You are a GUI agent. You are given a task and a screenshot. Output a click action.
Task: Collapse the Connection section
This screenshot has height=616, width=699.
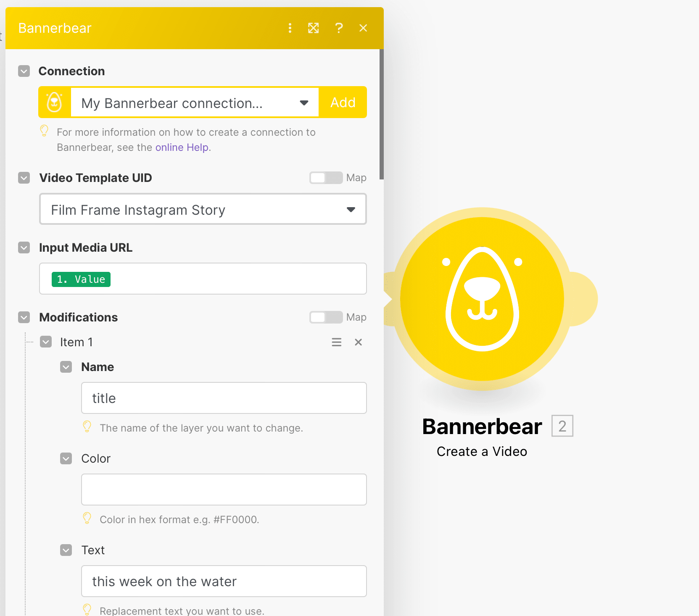(x=24, y=71)
